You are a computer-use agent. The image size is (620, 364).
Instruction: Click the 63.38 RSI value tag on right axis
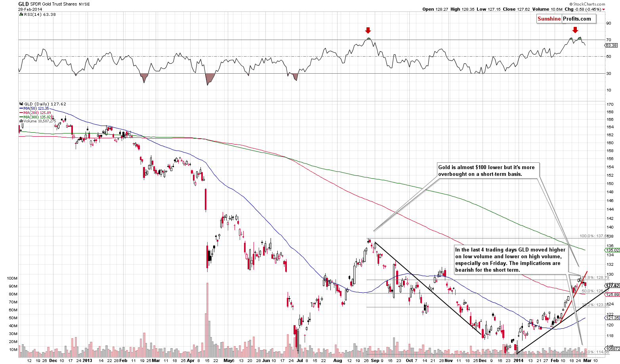click(611, 46)
